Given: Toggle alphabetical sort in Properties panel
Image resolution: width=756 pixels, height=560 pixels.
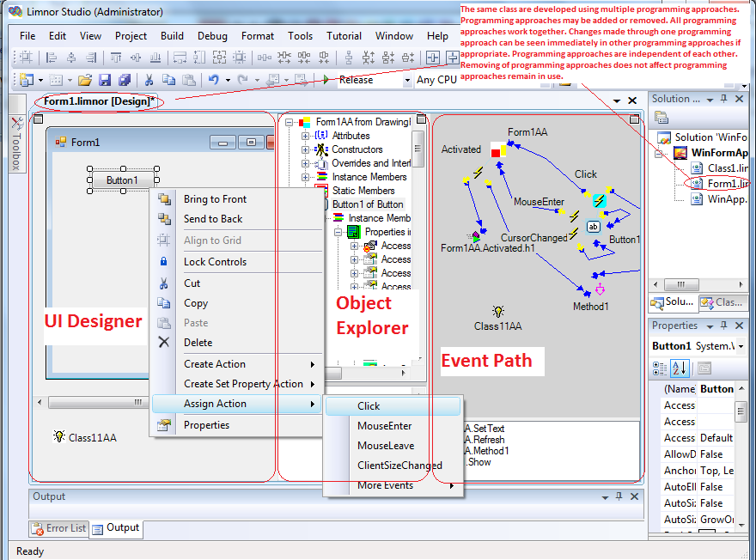Looking at the screenshot, I should coord(680,368).
